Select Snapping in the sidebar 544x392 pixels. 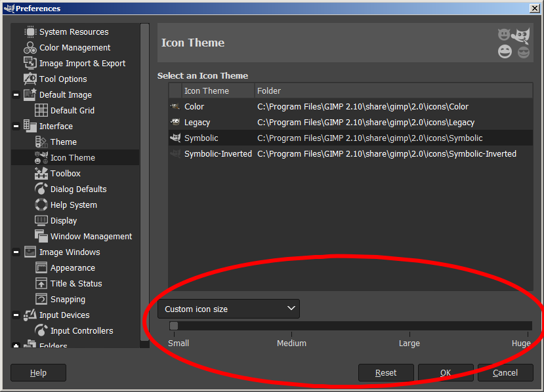[x=68, y=299]
